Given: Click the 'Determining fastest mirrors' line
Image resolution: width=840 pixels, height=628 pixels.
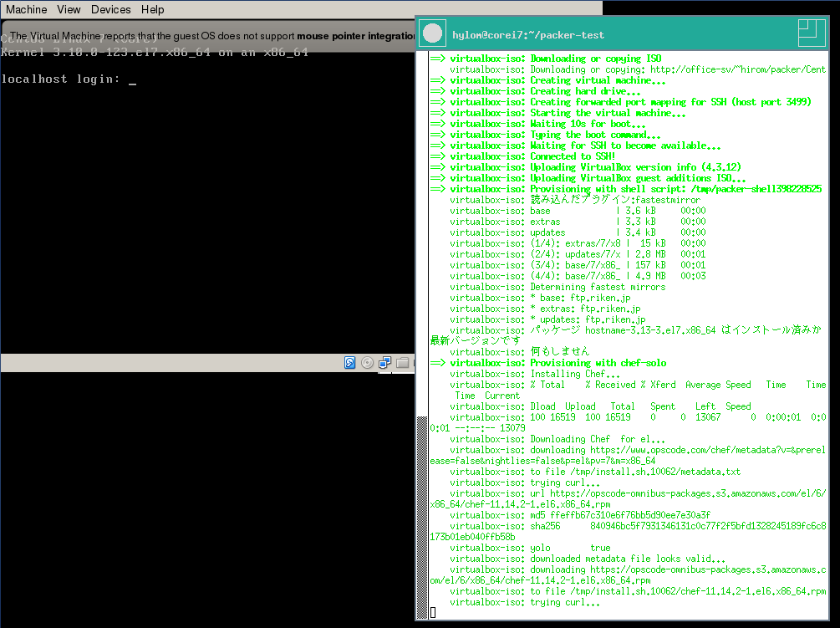Looking at the screenshot, I should pos(557,287).
